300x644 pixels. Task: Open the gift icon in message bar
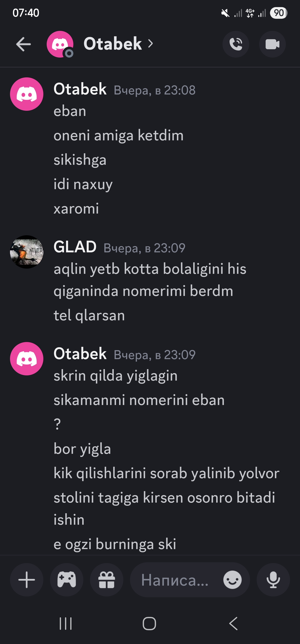[107, 580]
